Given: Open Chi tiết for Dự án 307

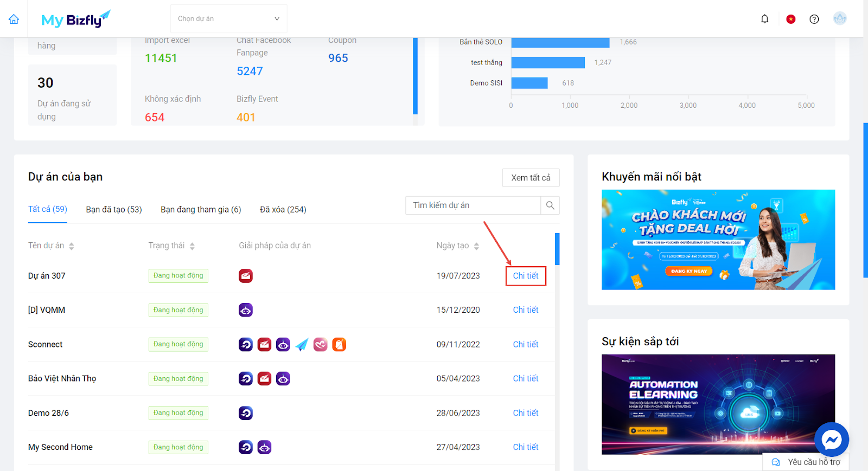Looking at the screenshot, I should point(526,276).
